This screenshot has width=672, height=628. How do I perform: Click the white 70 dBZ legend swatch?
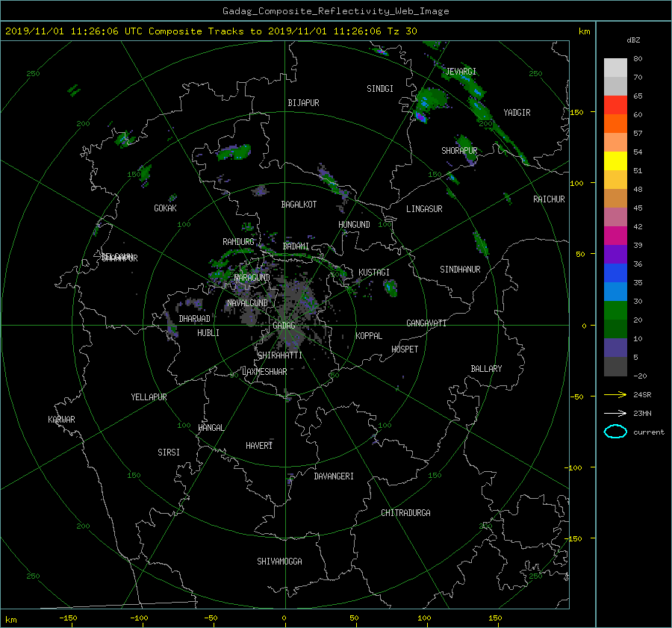[615, 68]
